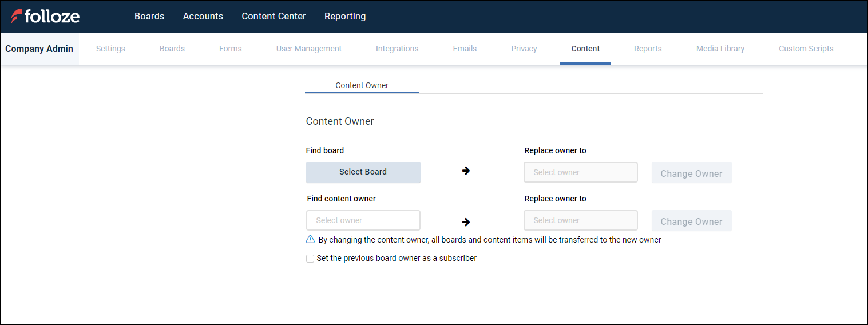
Task: Open Content Center in top navigation
Action: pos(274,17)
